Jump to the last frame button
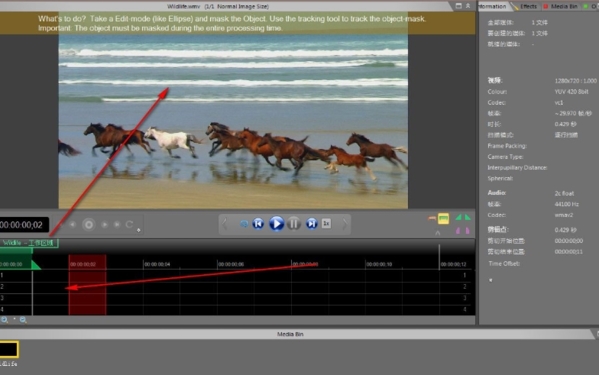 312,224
